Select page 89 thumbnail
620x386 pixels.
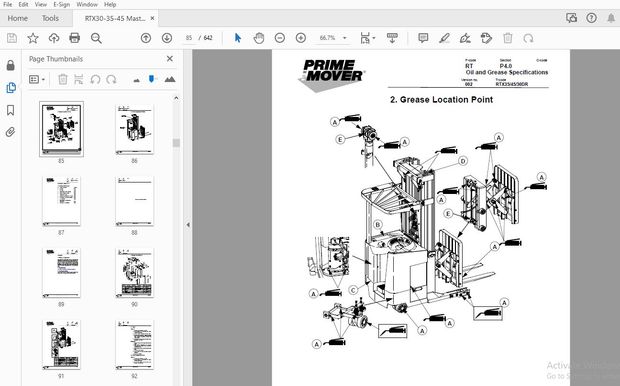click(61, 273)
